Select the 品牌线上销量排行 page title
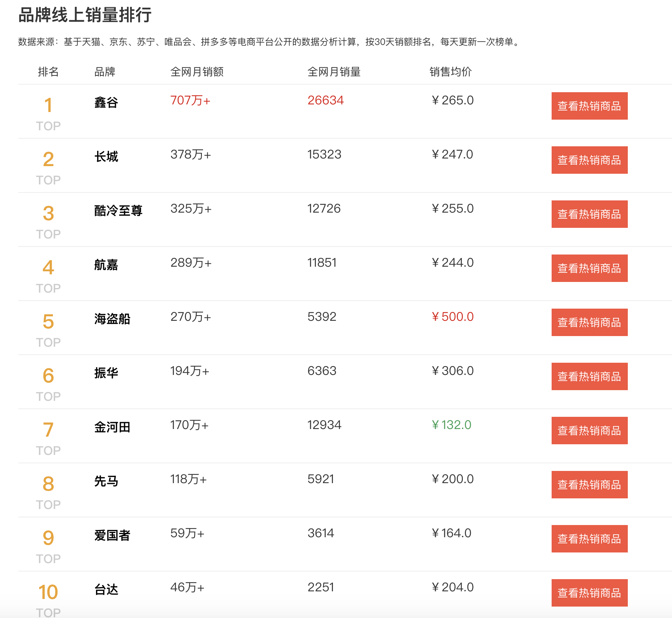This screenshot has height=618, width=672. 85,16
